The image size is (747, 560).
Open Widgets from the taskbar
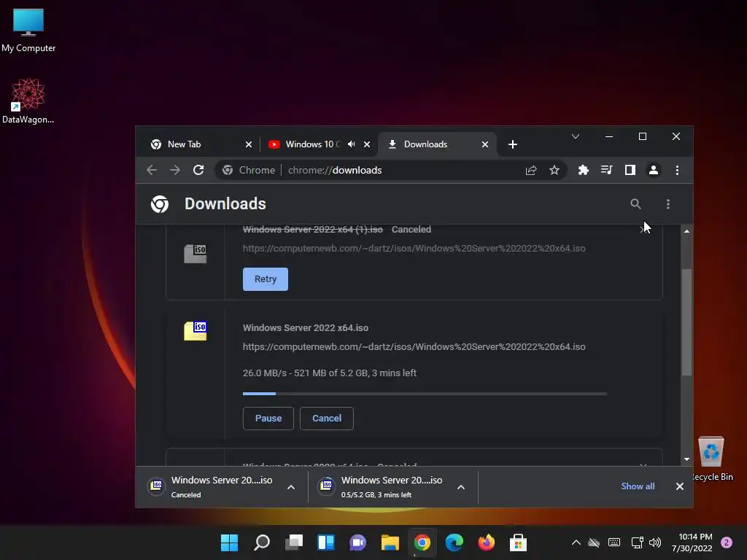(x=326, y=542)
